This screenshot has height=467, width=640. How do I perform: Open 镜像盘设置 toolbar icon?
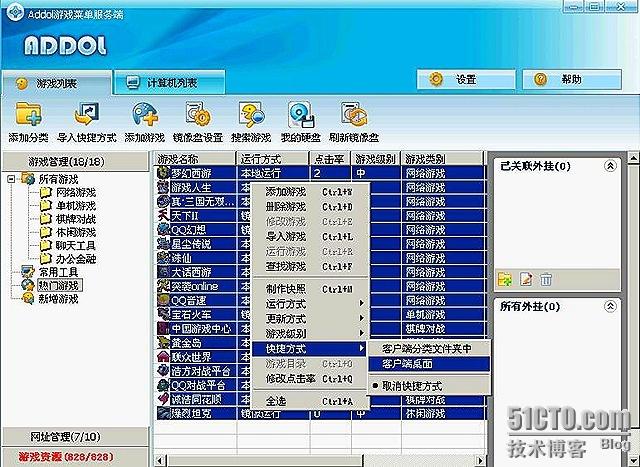click(198, 114)
